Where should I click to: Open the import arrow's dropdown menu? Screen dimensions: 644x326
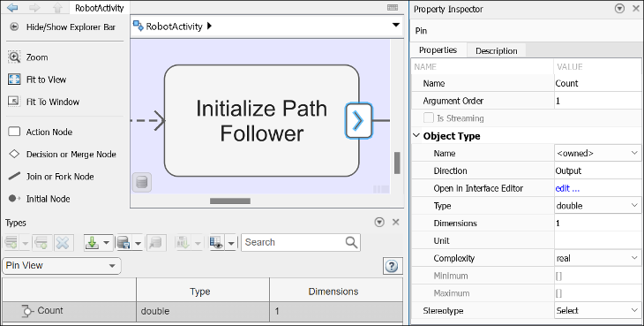tap(107, 243)
